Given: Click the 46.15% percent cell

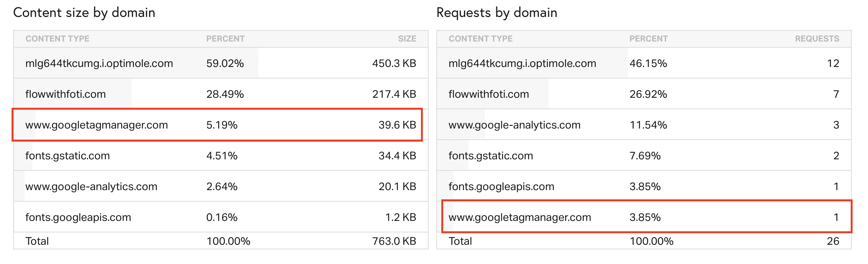Looking at the screenshot, I should click(x=648, y=63).
